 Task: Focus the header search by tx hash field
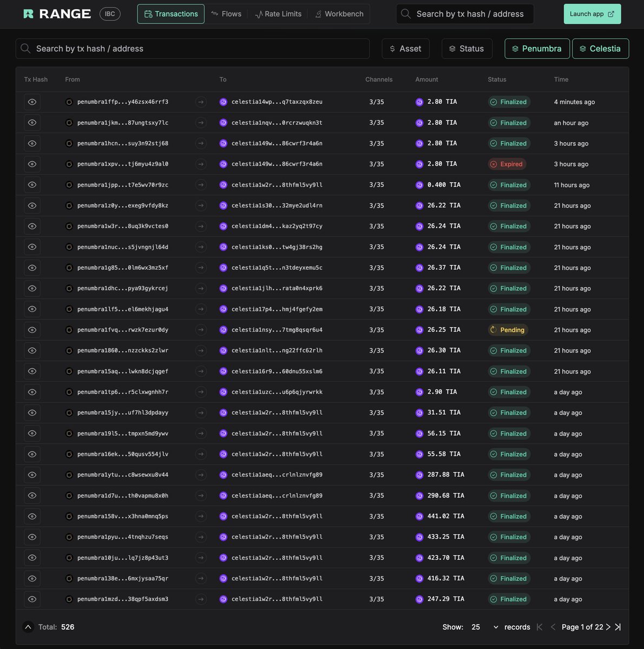pos(465,14)
